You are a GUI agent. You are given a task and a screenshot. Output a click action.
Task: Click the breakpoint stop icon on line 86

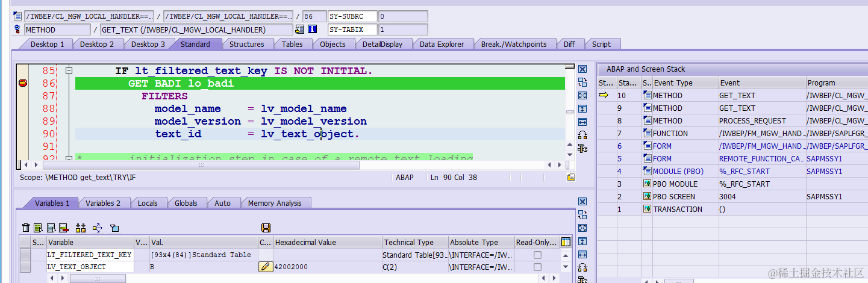point(23,83)
